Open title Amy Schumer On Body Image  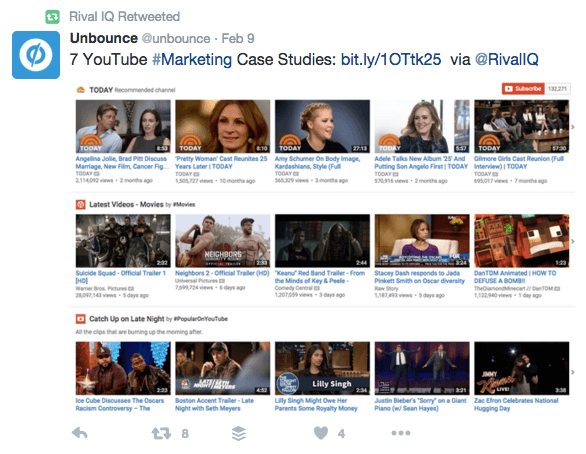click(x=318, y=163)
